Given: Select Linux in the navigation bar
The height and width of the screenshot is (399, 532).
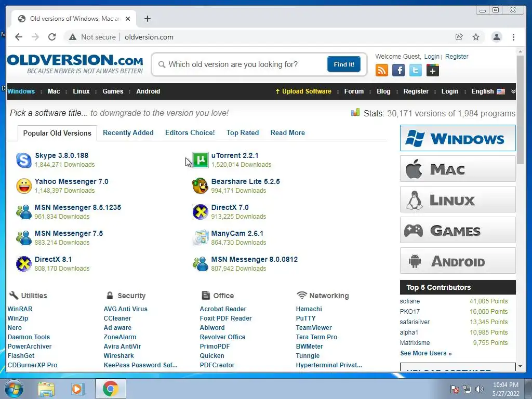Looking at the screenshot, I should coord(81,91).
